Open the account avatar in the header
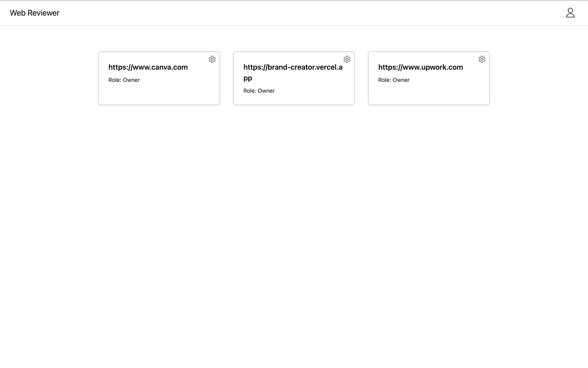Image resolution: width=588 pixels, height=368 pixels. pyautogui.click(x=570, y=13)
